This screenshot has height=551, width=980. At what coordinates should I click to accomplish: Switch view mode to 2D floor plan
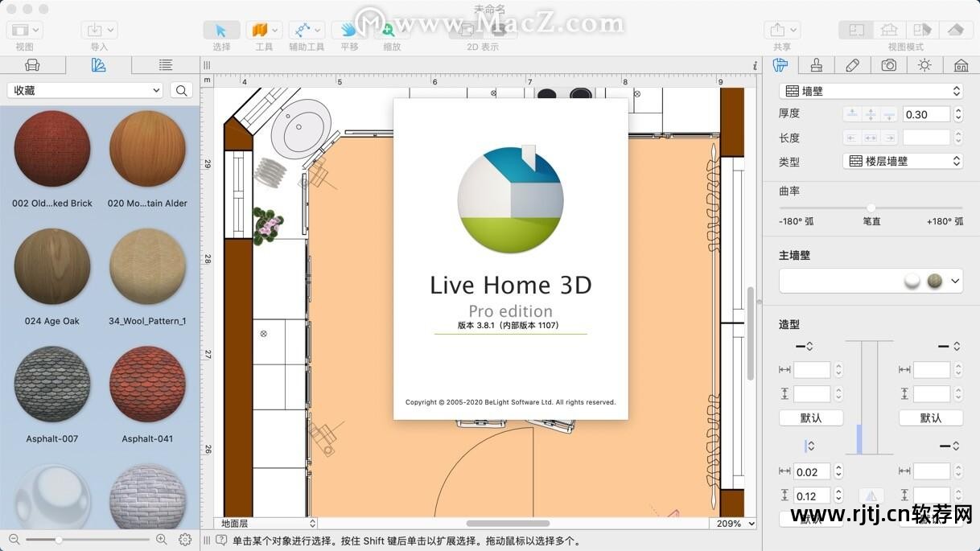tap(856, 31)
